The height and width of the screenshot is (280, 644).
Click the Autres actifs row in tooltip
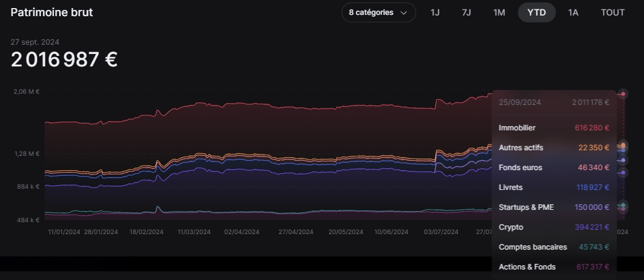(554, 147)
